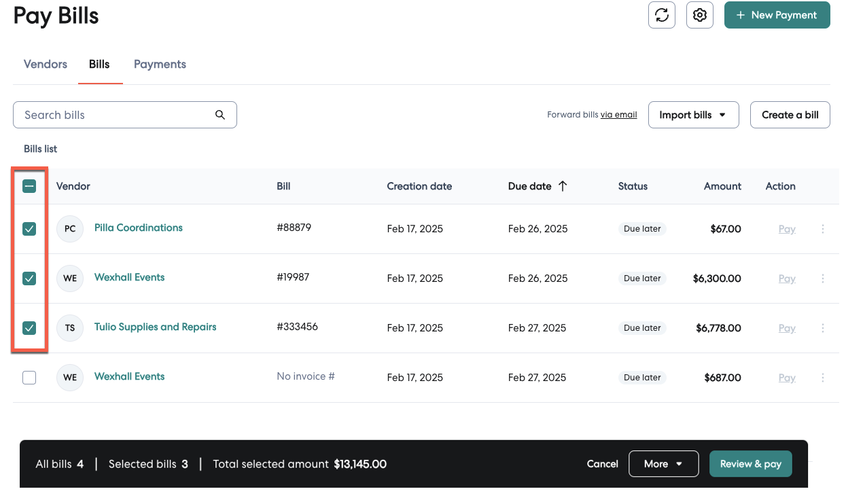Click into the Search bills field

(116, 115)
